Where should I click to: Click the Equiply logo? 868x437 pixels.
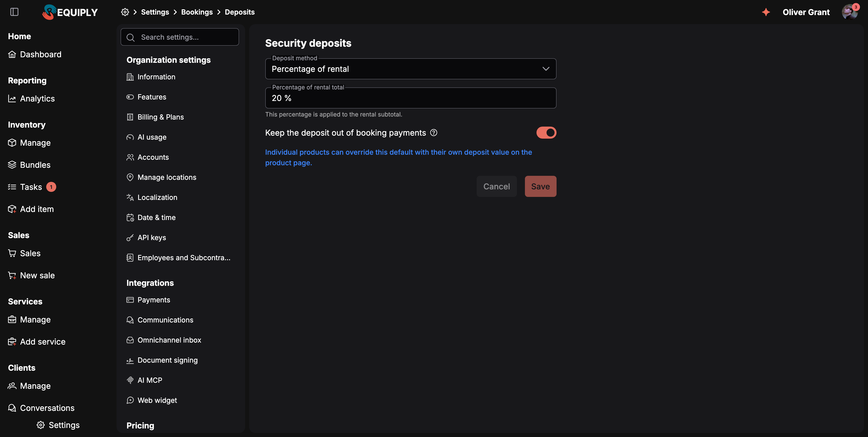(x=70, y=12)
